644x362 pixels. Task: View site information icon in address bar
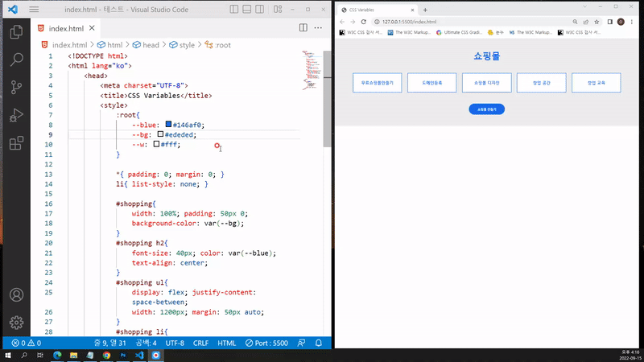click(377, 22)
